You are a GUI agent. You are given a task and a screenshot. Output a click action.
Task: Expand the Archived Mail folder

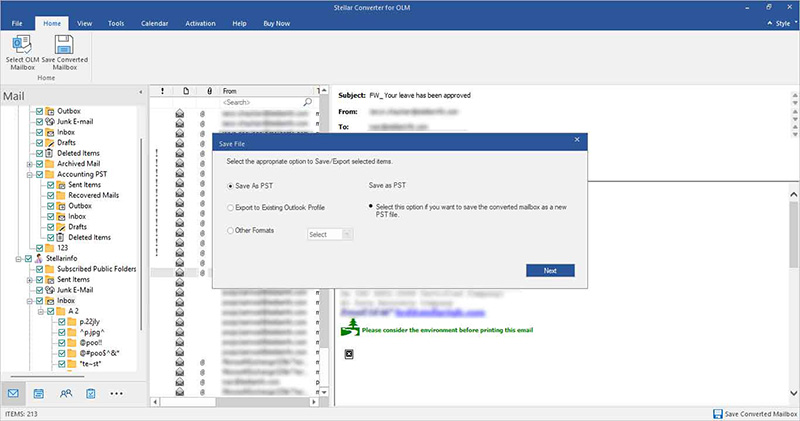pos(27,163)
